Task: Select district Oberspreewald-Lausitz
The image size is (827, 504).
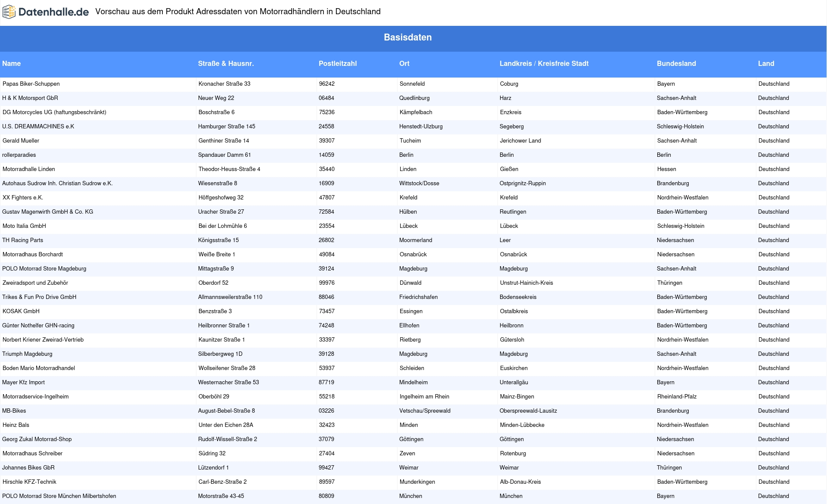Action: 528,411
